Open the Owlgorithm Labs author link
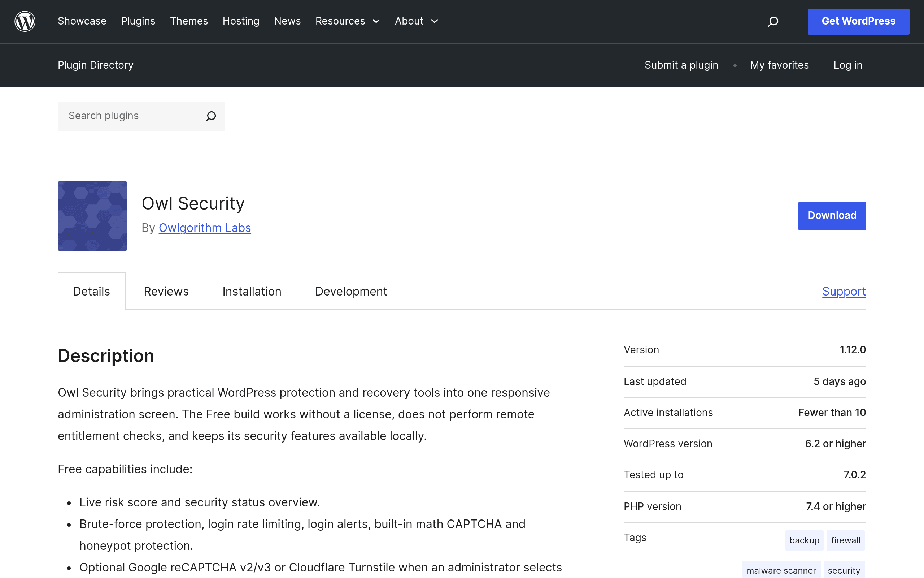 (x=205, y=228)
